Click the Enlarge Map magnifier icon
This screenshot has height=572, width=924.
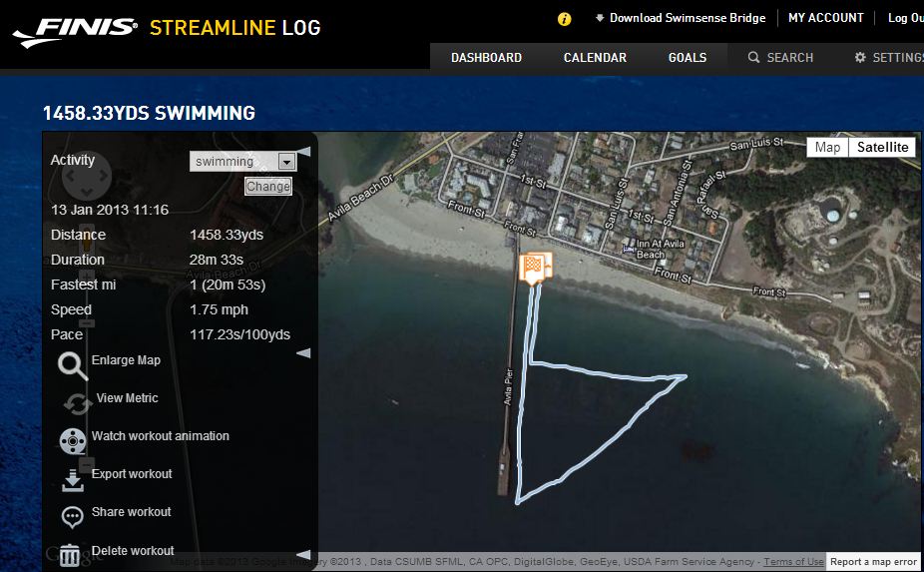pos(73,365)
